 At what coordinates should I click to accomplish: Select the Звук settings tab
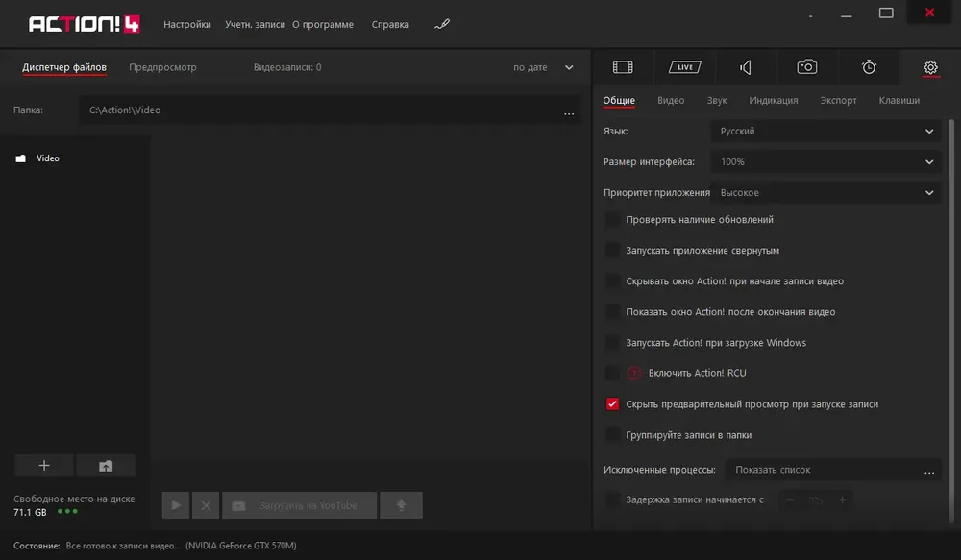click(717, 101)
